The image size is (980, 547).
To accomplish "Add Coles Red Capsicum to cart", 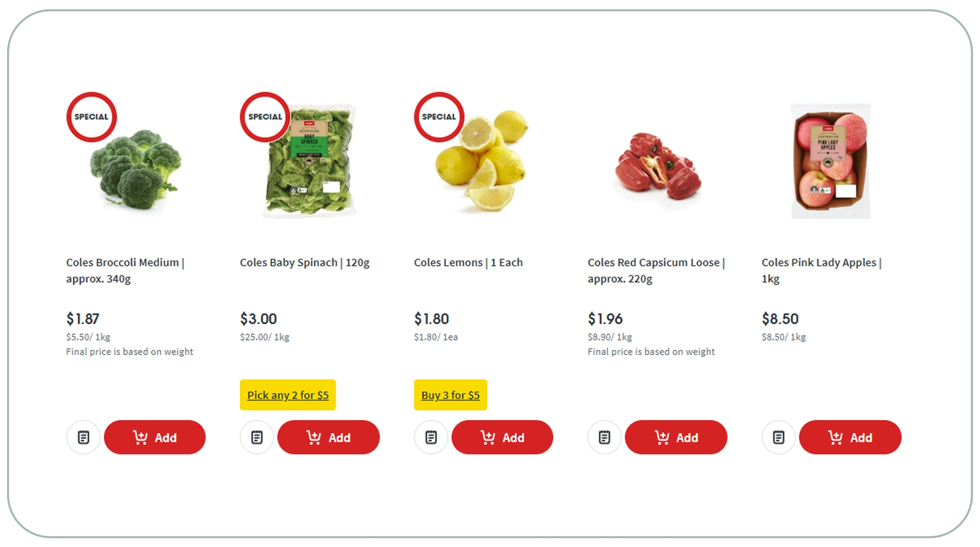I will [x=676, y=437].
